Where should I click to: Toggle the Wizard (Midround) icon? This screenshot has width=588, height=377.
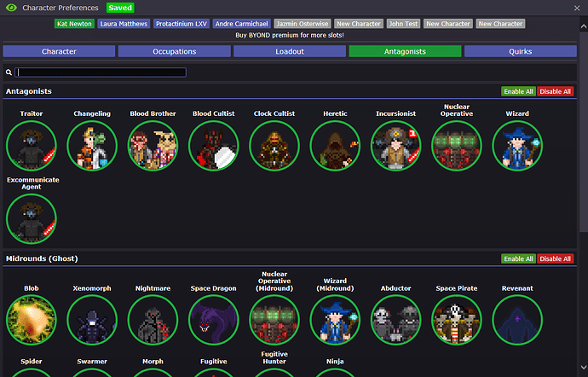coord(335,320)
